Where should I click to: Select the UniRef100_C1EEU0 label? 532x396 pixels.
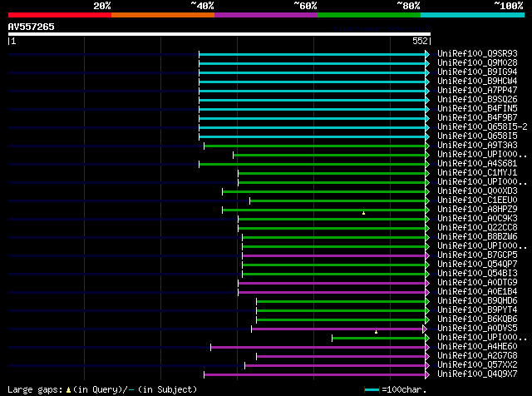coord(477,200)
